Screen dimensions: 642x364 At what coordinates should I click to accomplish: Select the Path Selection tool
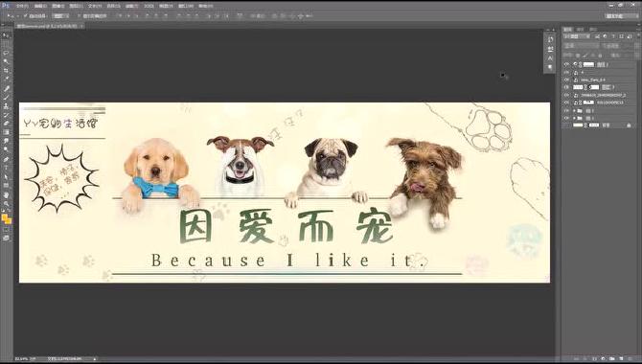(x=6, y=177)
